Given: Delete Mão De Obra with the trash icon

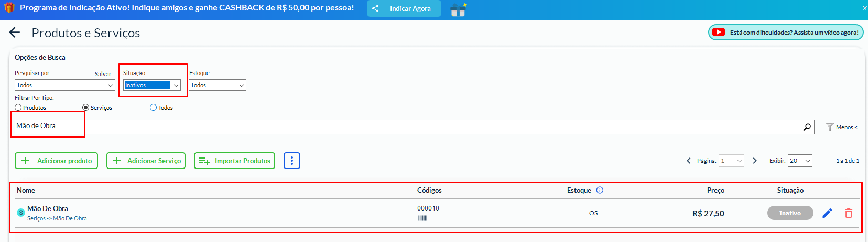Looking at the screenshot, I should (x=849, y=213).
